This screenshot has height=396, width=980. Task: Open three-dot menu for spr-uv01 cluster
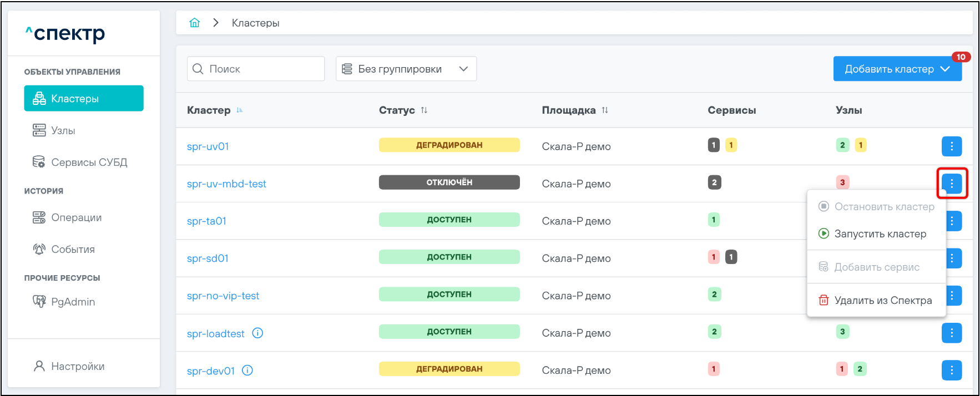(951, 146)
